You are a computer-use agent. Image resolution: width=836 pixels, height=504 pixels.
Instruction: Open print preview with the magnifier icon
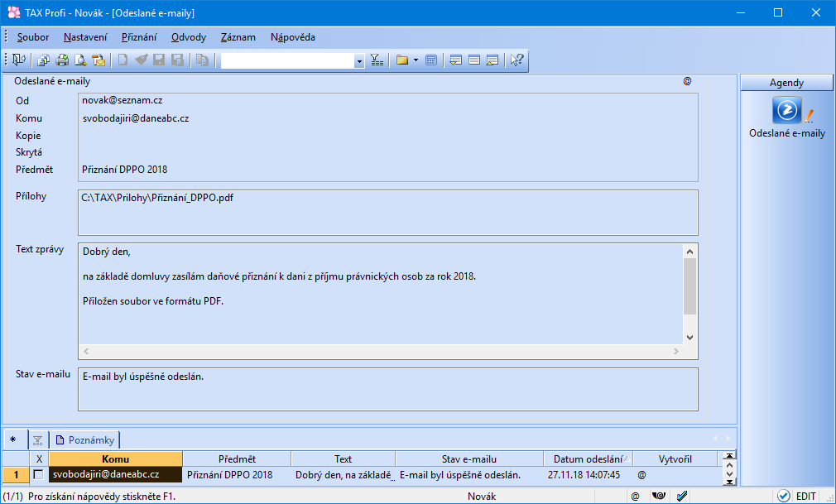(80, 60)
